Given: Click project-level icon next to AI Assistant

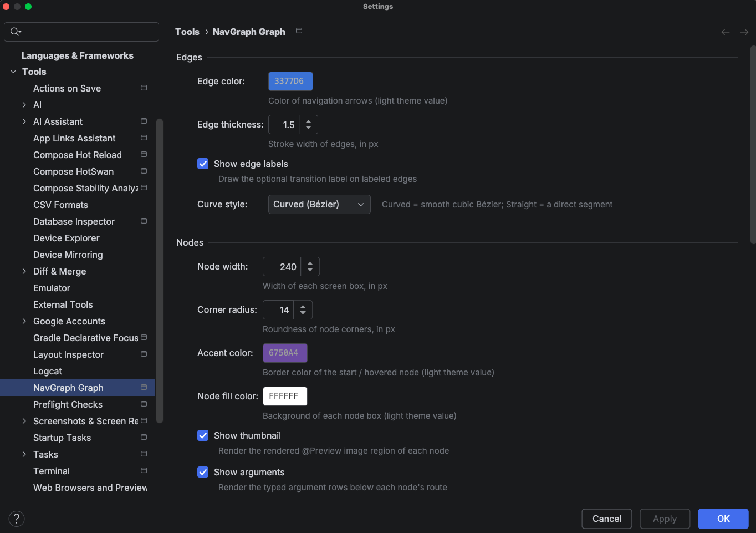Looking at the screenshot, I should click(144, 121).
